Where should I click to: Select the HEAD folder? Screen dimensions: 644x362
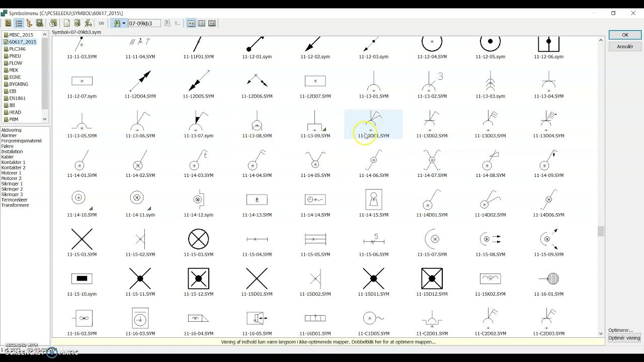click(15, 112)
